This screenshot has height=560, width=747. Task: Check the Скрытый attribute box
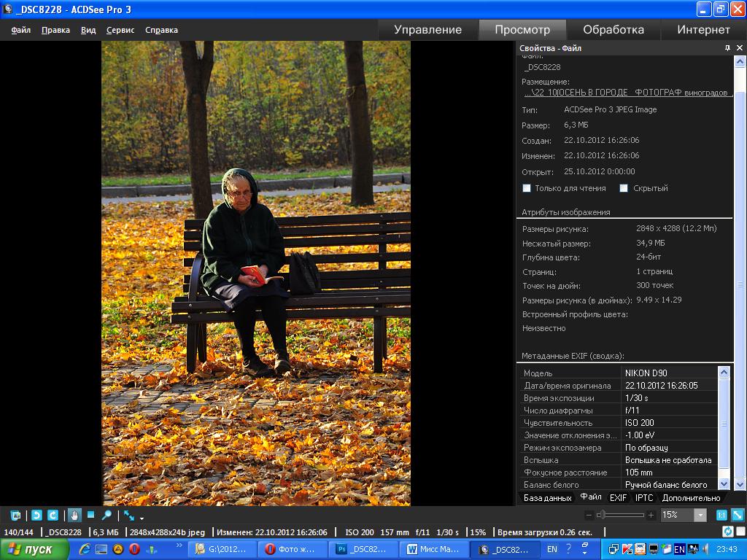[624, 188]
